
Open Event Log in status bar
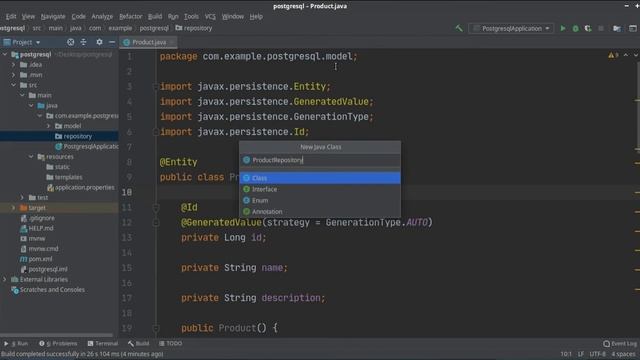click(x=620, y=344)
